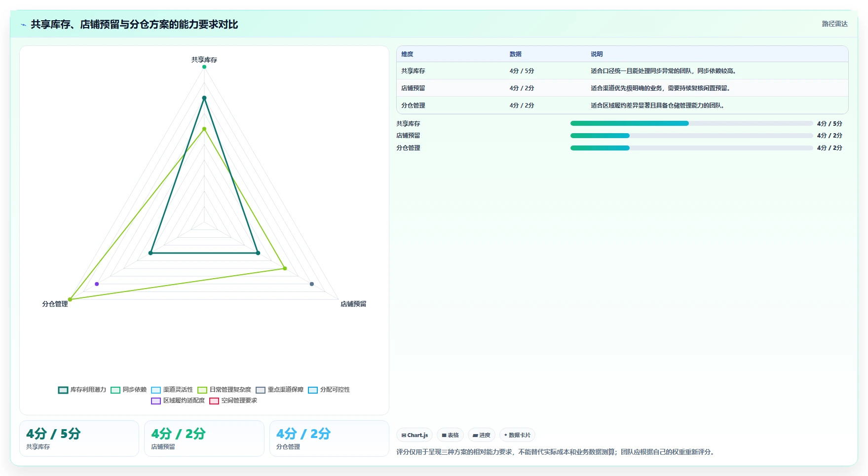
Task: Click 分仓管理 label in the progress list
Action: pyautogui.click(x=408, y=148)
